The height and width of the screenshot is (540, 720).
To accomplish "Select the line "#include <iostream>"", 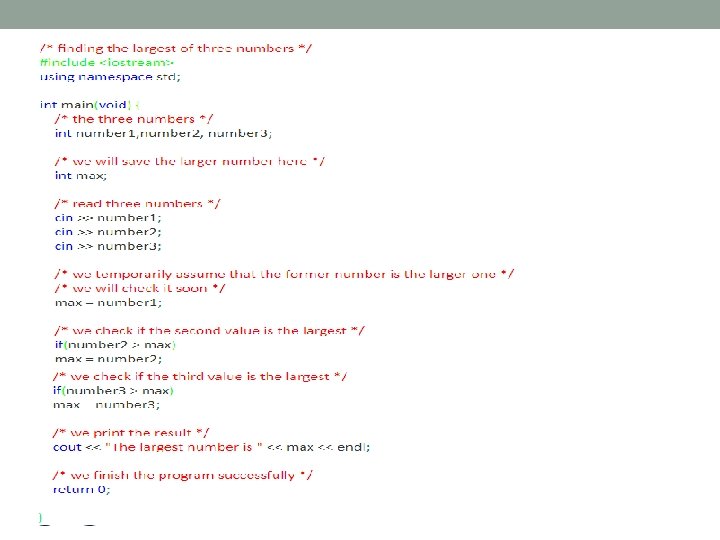I will 107,62.
